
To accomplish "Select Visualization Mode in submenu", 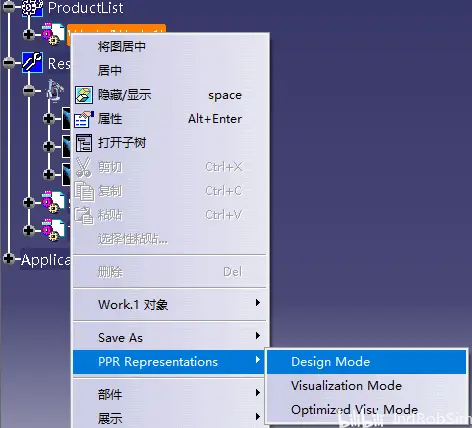I will point(366,386).
